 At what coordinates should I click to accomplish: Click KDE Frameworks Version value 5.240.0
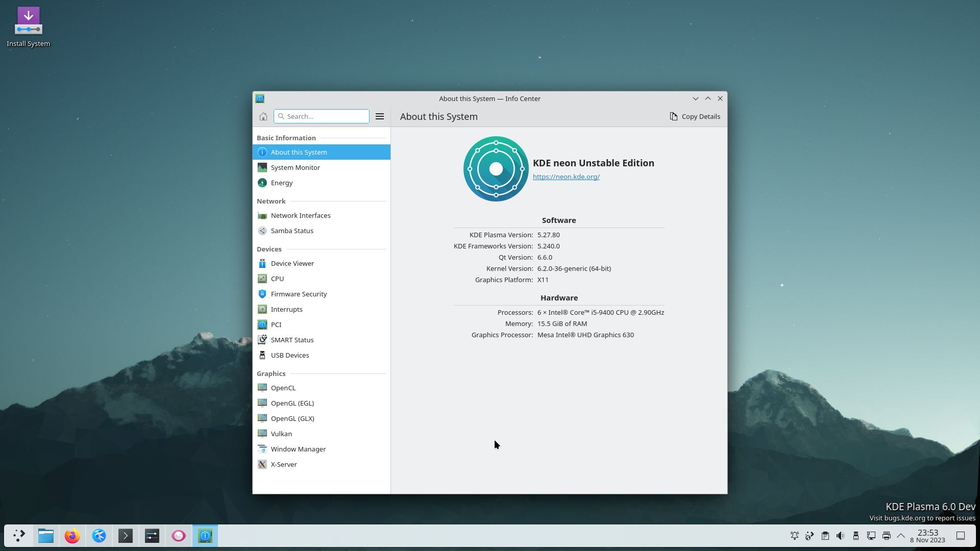(x=549, y=246)
